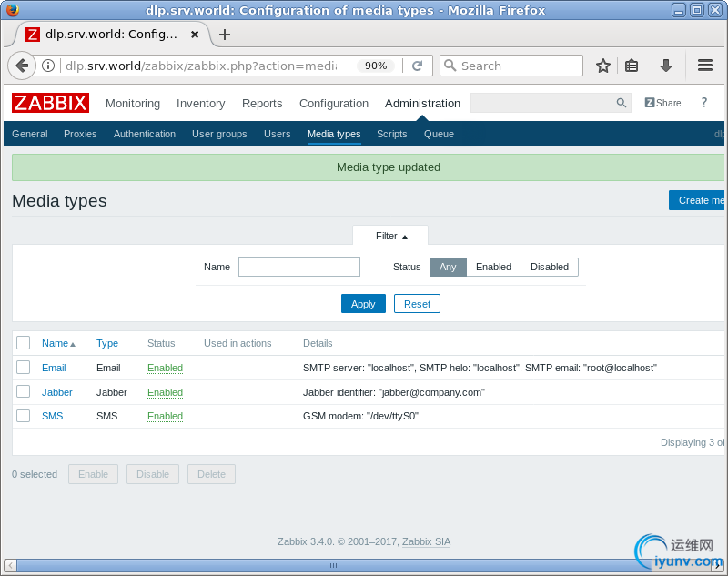This screenshot has width=728, height=576.
Task: Click the Firefox back arrow button
Action: (21, 66)
